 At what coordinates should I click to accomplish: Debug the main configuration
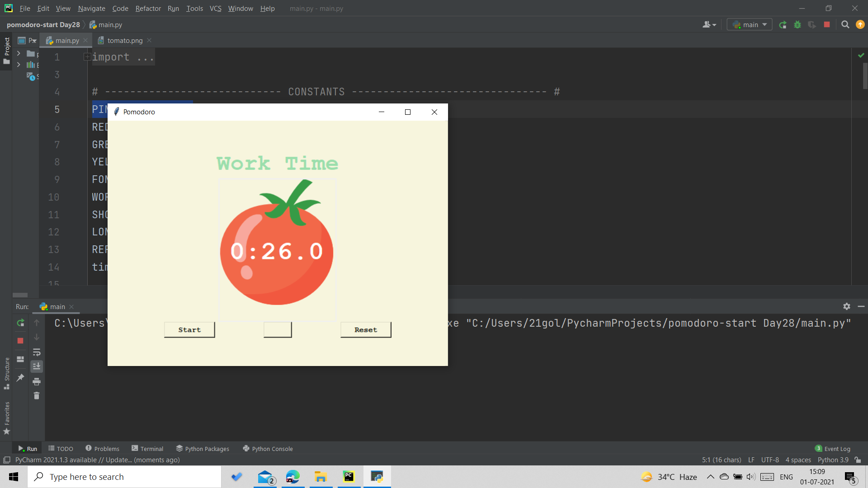coord(797,25)
